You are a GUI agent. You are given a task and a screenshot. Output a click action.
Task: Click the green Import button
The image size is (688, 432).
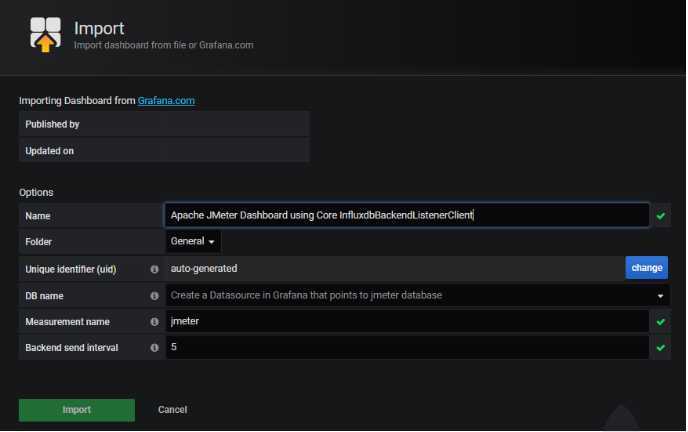click(x=77, y=410)
